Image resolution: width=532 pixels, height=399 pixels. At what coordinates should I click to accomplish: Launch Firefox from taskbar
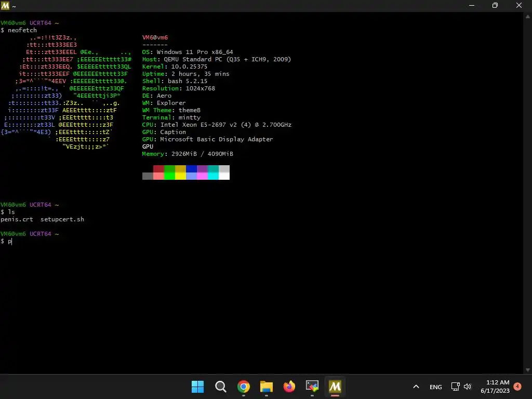pyautogui.click(x=289, y=387)
